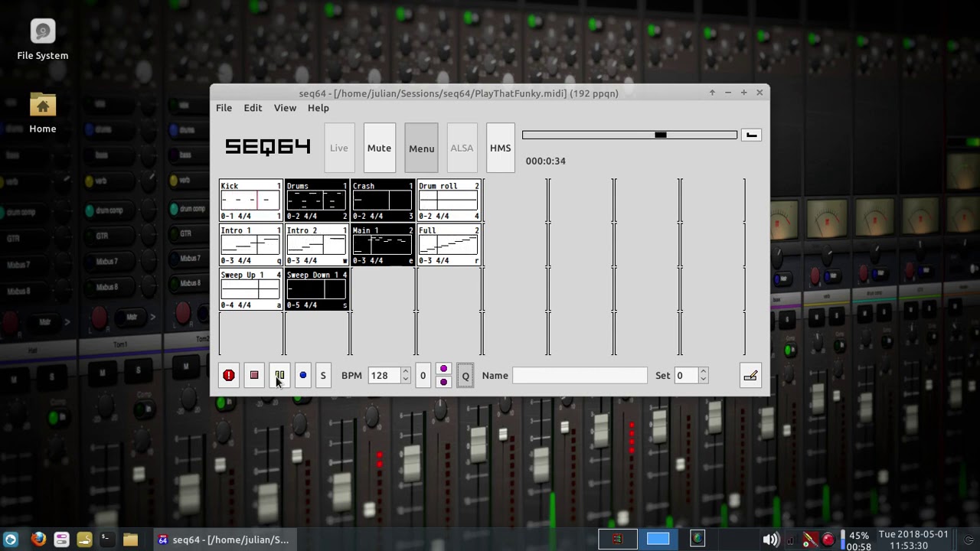Open the Edit menu
This screenshot has width=980, height=551.
253,108
